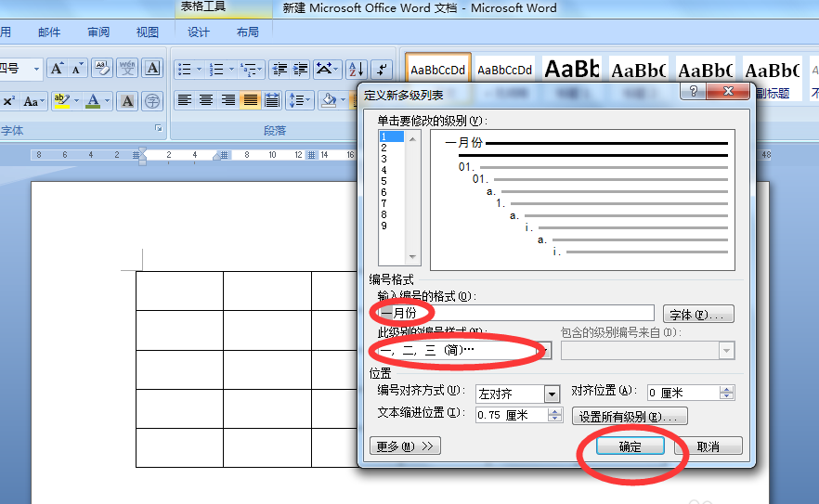Click Decrease Indent icon

click(279, 69)
